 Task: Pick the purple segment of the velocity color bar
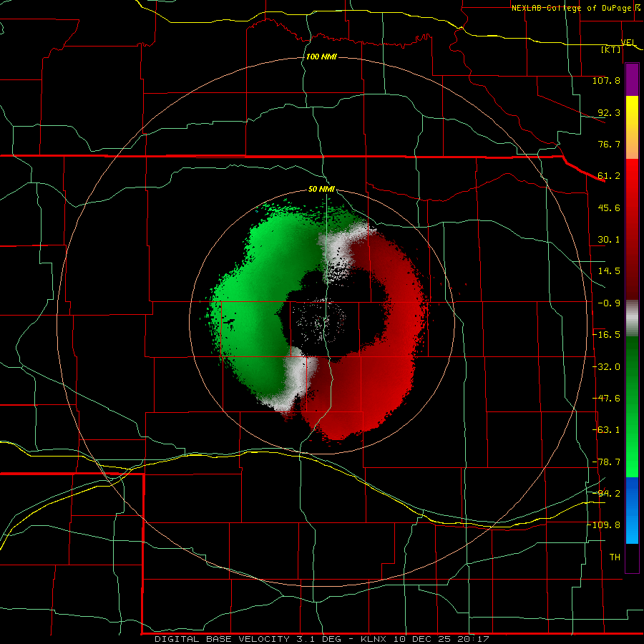(632, 79)
